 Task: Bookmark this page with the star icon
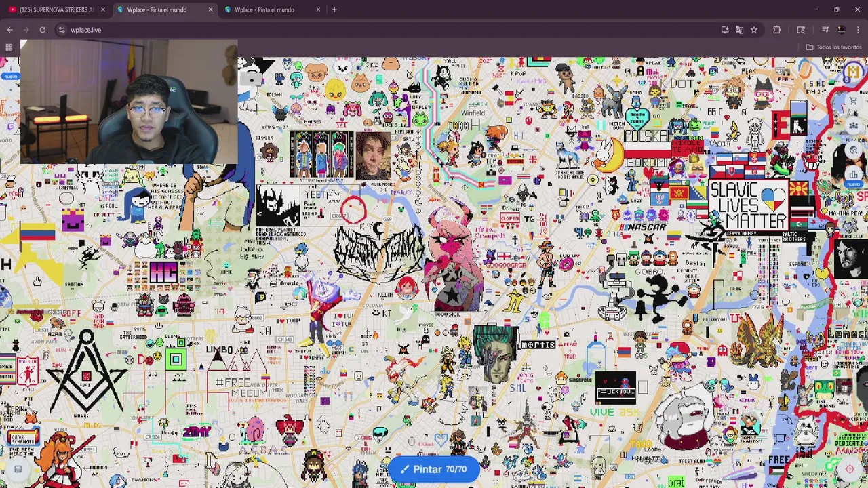pyautogui.click(x=753, y=30)
